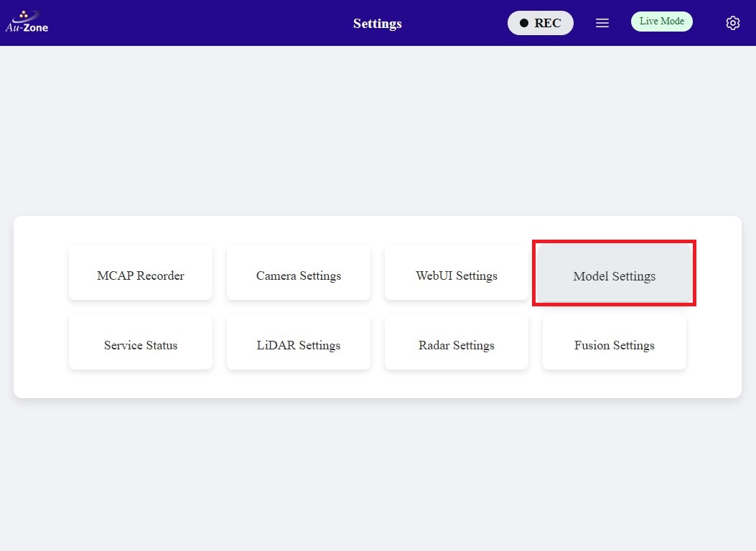Open the gear settings icon

pyautogui.click(x=732, y=23)
